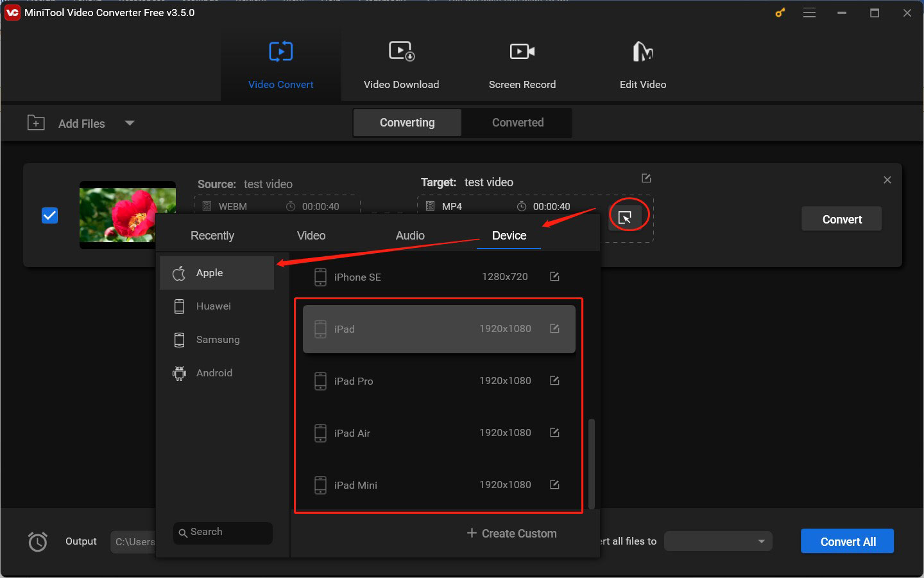Open the hamburger menu

(x=809, y=12)
